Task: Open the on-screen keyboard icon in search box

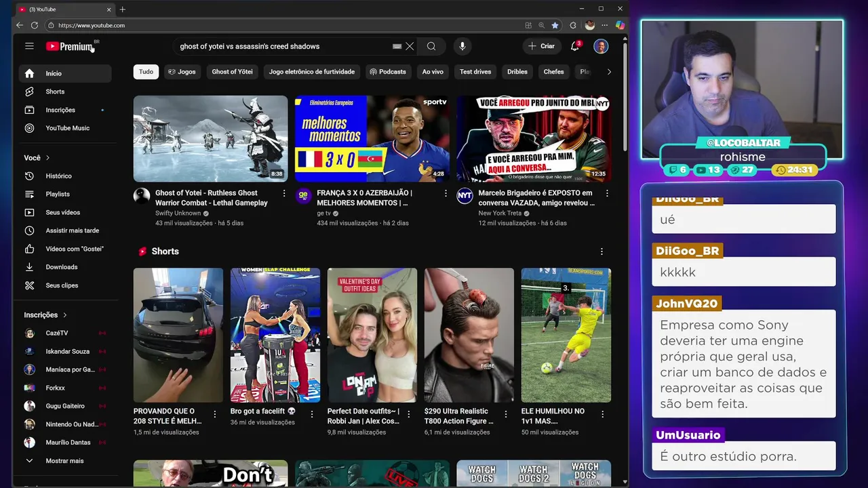Action: click(397, 46)
